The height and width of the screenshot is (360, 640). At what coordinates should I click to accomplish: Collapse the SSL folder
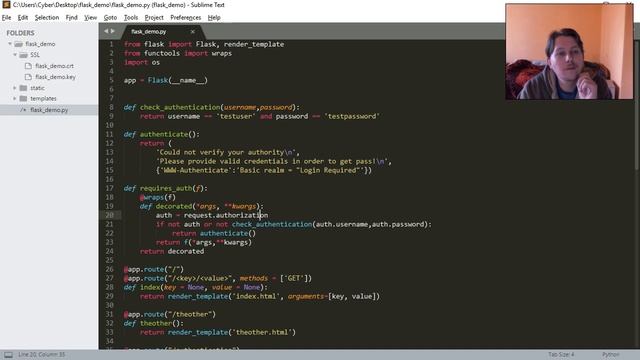(15, 55)
